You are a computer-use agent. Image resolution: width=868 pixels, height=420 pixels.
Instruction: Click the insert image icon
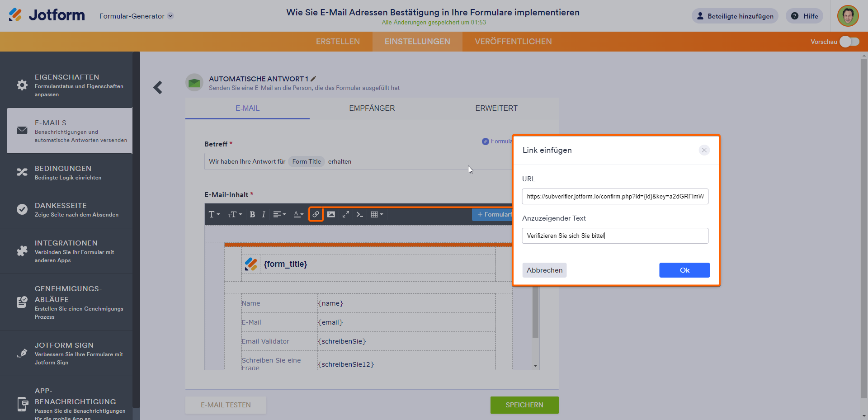pos(331,214)
